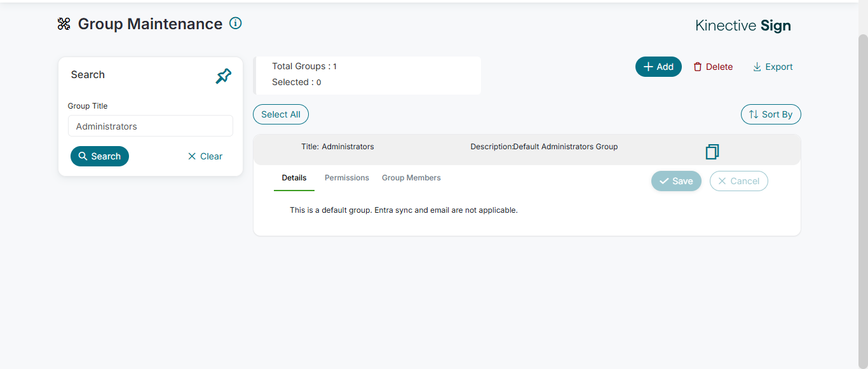Click Select All groups button
The image size is (868, 369).
click(x=281, y=114)
